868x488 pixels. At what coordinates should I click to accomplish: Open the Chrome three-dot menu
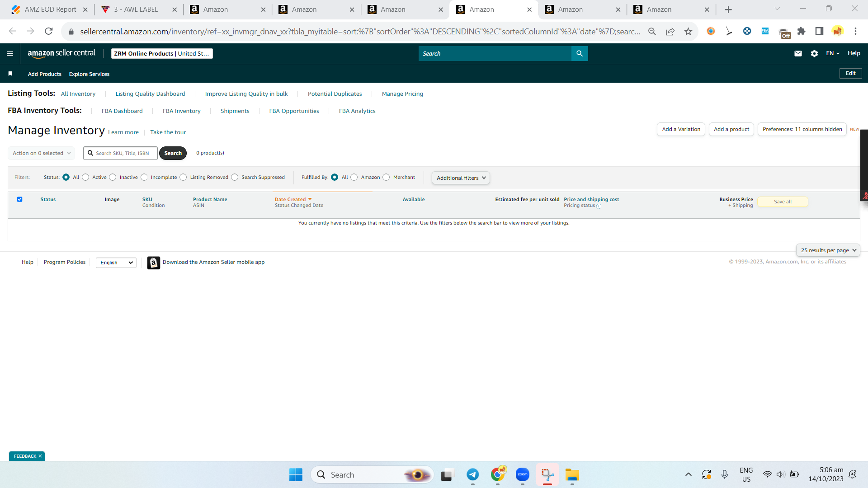coord(855,31)
